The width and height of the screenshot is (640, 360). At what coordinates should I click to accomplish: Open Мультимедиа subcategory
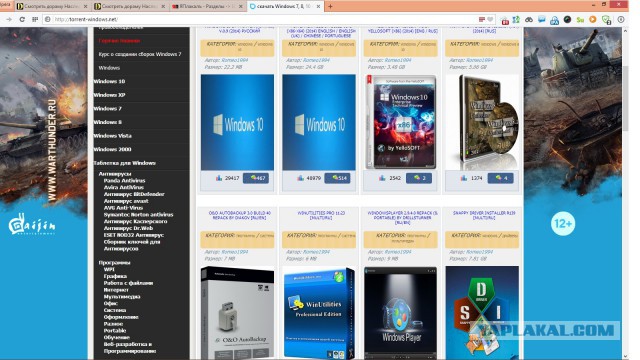click(x=122, y=297)
